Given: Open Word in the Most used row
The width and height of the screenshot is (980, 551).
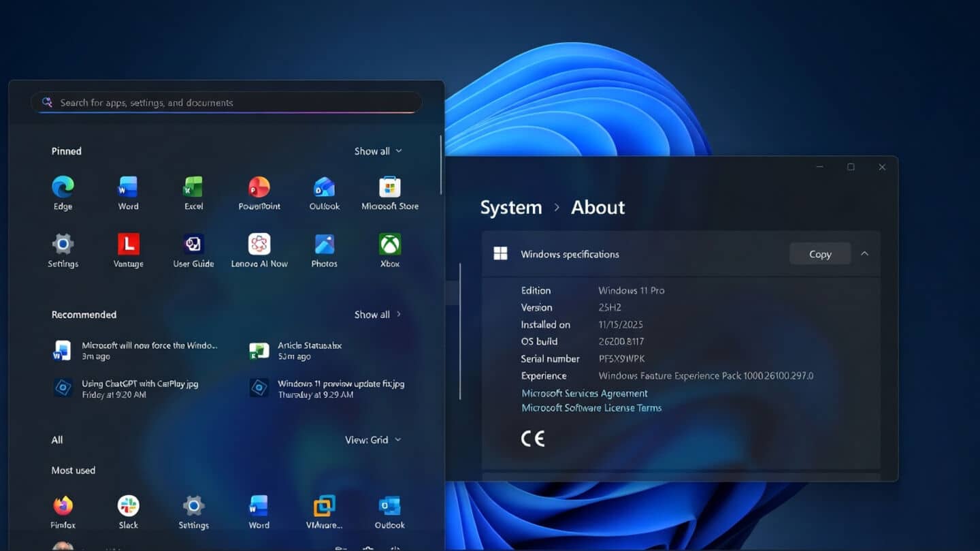Looking at the screenshot, I should click(259, 512).
